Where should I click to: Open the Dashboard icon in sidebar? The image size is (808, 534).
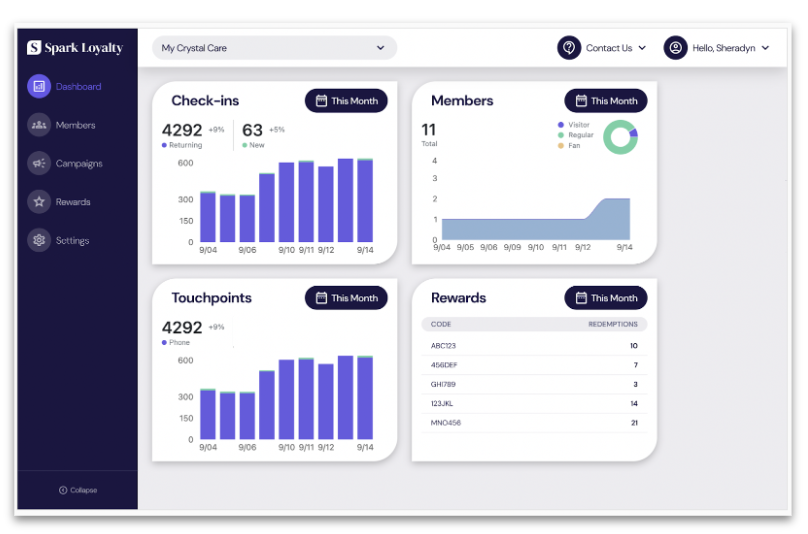pyautogui.click(x=39, y=86)
